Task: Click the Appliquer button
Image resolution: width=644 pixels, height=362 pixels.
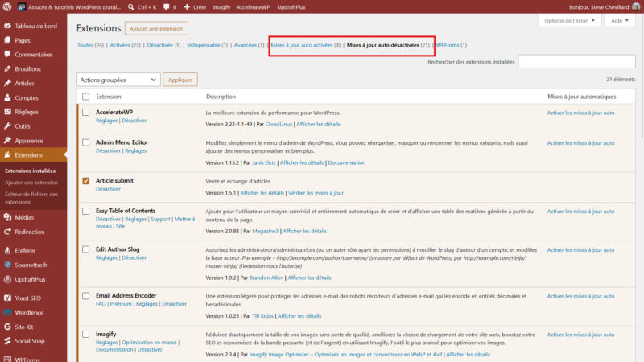Action: (180, 80)
